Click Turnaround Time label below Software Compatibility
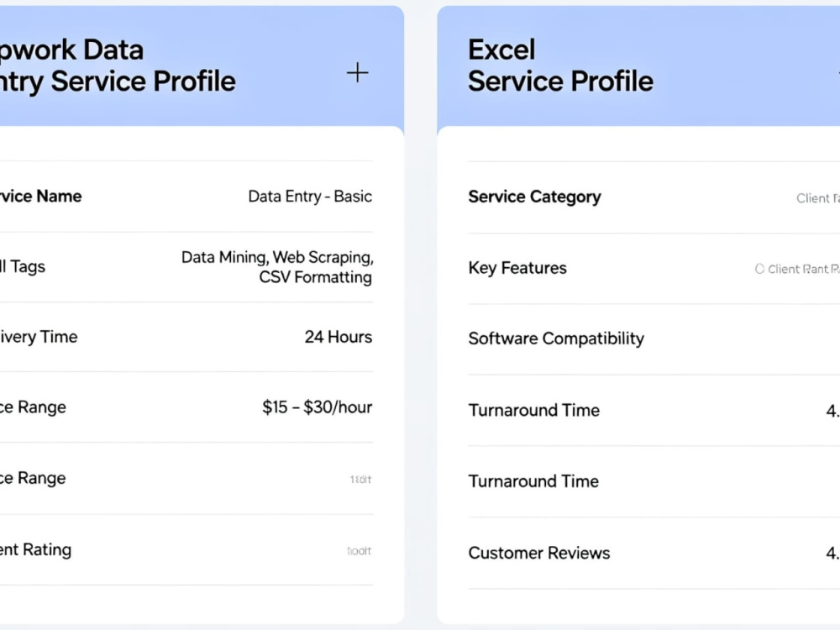840x630 pixels. coord(534,410)
